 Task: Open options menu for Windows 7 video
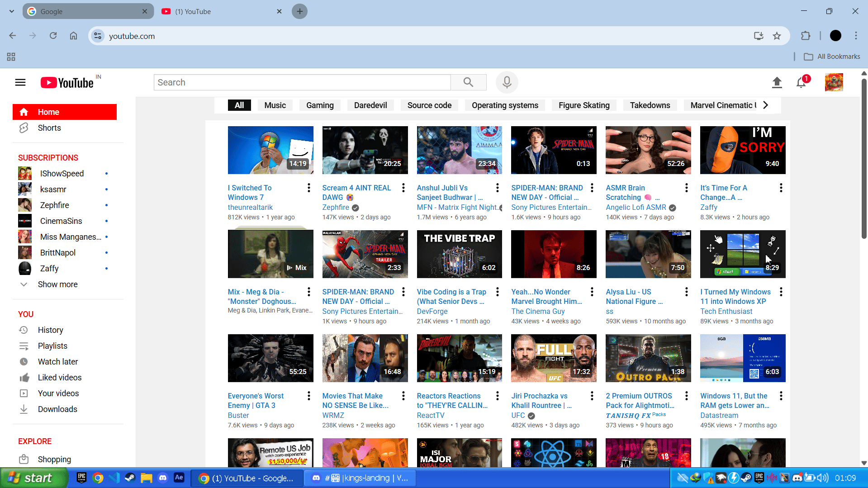309,188
